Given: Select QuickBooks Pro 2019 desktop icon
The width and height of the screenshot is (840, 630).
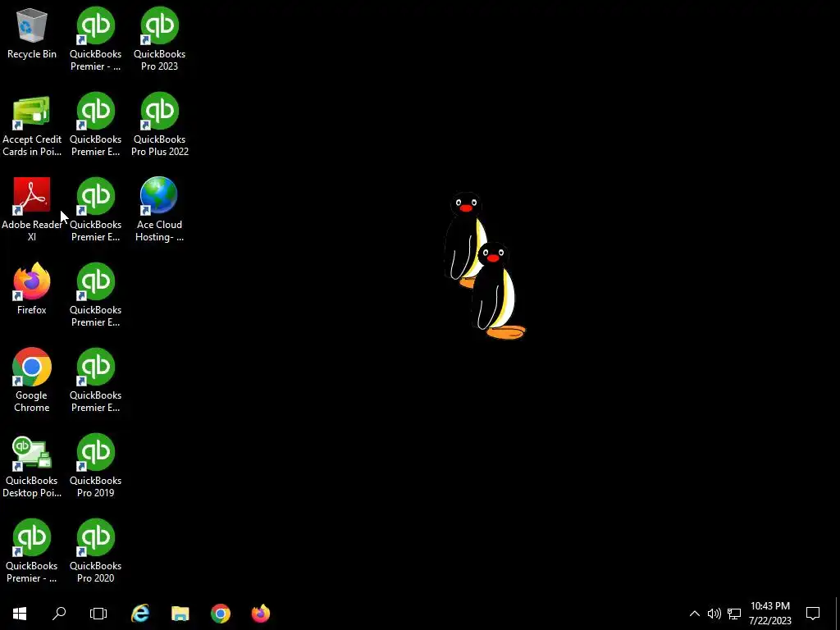Looking at the screenshot, I should (x=95, y=466).
